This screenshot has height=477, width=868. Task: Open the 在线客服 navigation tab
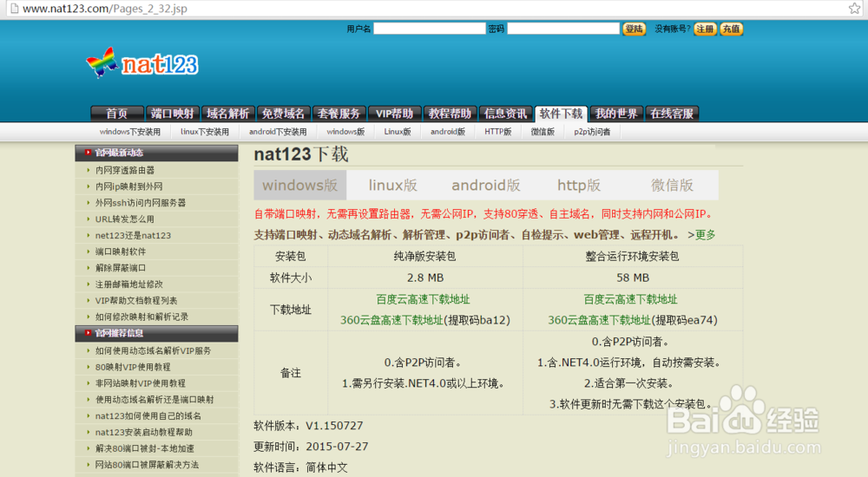672,114
